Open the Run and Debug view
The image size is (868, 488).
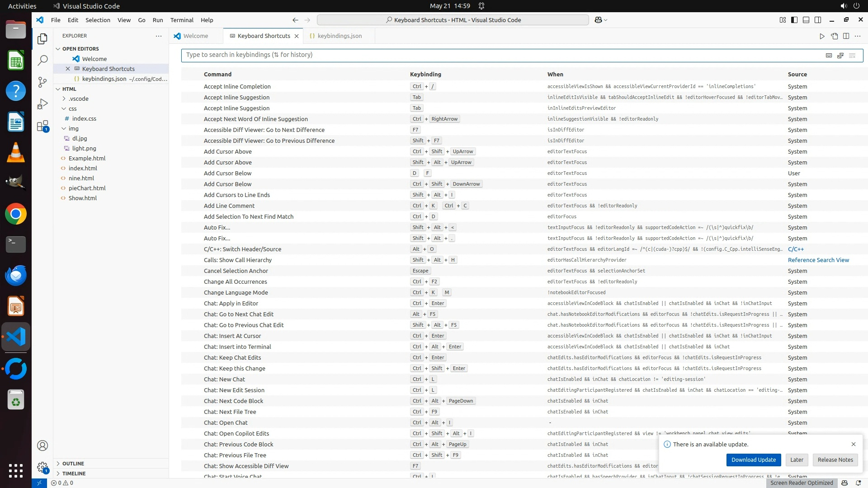tap(42, 104)
